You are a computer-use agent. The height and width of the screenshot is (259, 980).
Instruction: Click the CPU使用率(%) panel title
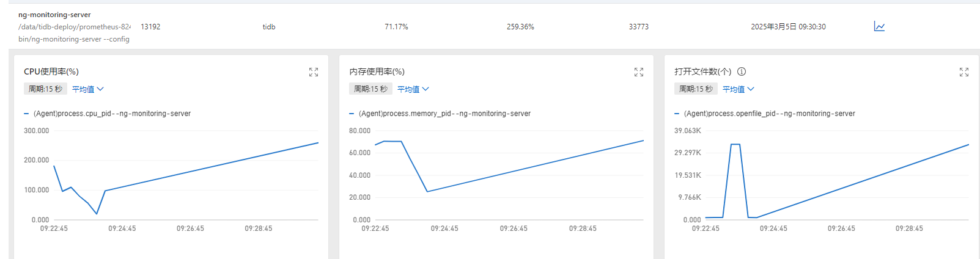point(51,71)
